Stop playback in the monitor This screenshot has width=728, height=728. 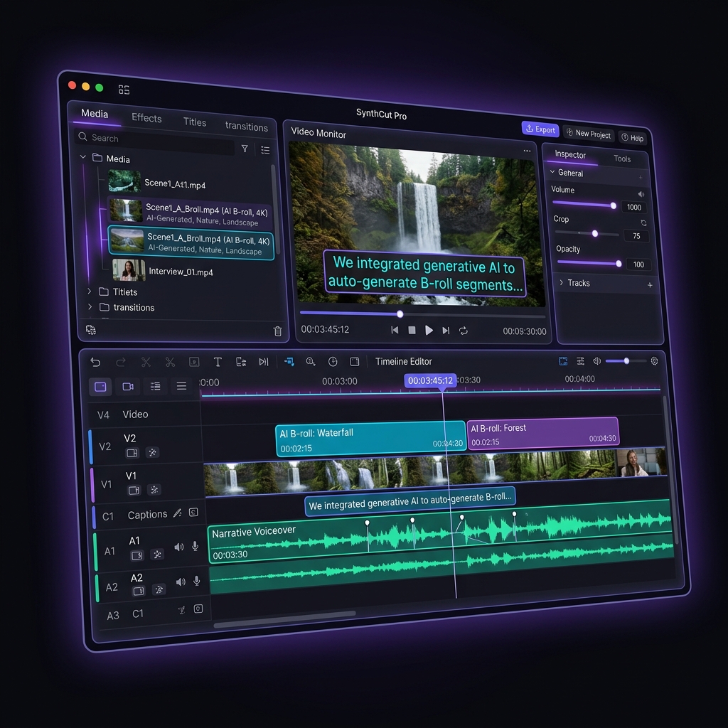point(412,330)
